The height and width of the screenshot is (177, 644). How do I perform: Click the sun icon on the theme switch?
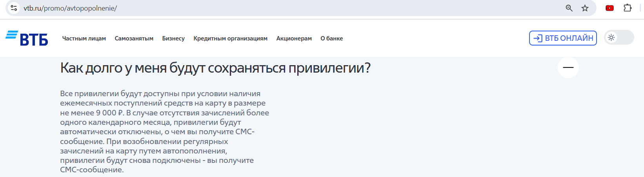point(611,38)
